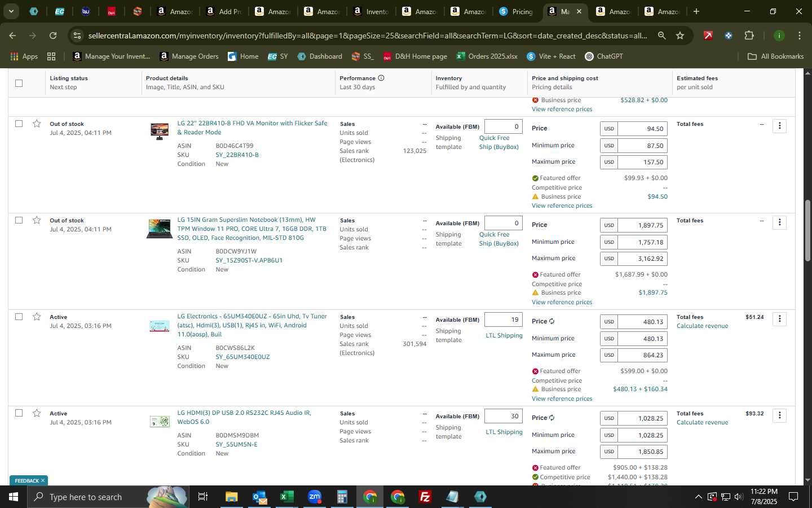This screenshot has height=508, width=812.
Task: Switch to the Inventory browser tab
Action: coord(370,11)
